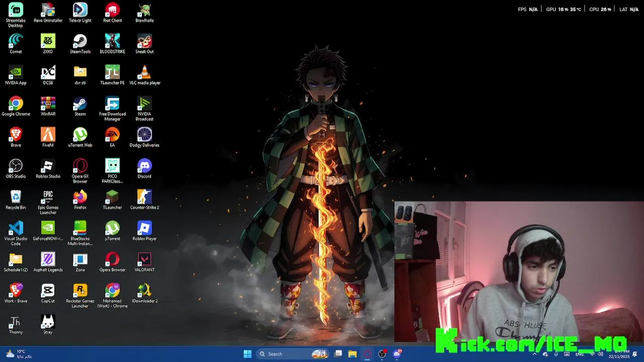Select the Comet desktop icon
The width and height of the screenshot is (644, 362).
(x=16, y=44)
